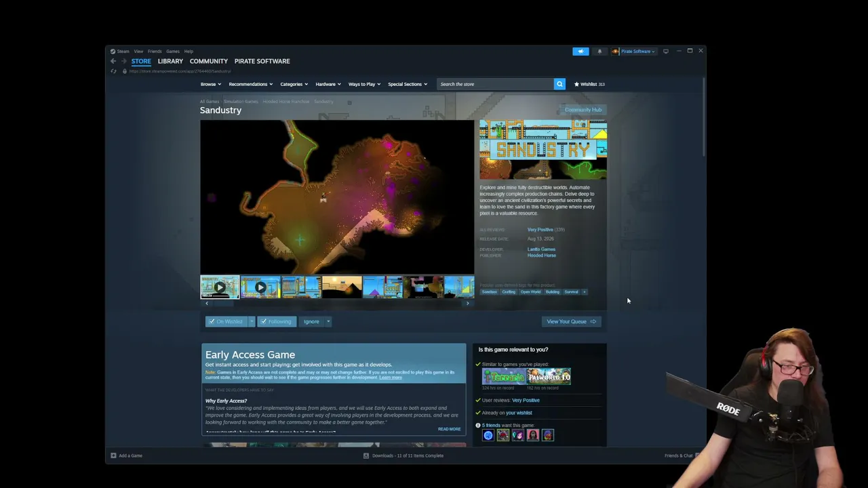Open the Hooded Horse publisher link
This screenshot has height=488, width=868.
(x=542, y=256)
